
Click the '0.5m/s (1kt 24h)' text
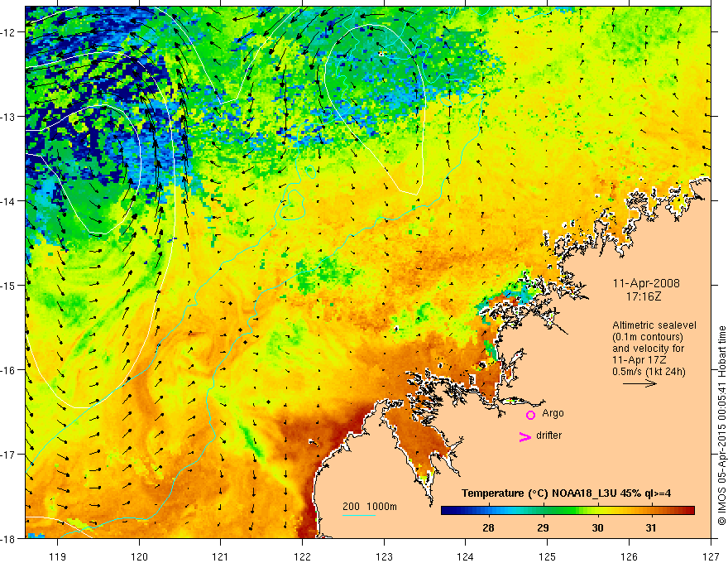649,372
